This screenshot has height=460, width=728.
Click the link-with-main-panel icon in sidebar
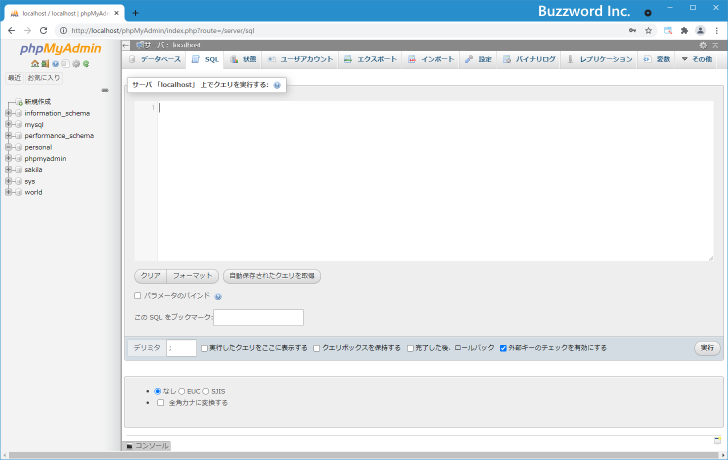click(105, 90)
